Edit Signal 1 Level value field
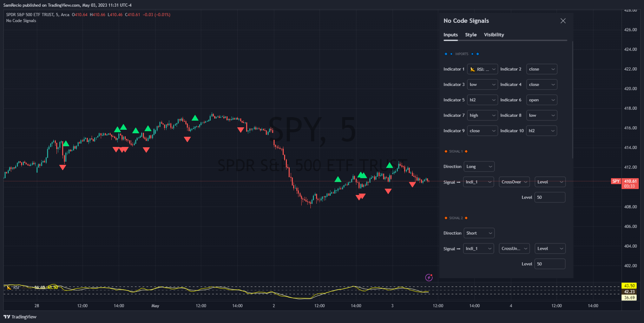644x323 pixels. click(550, 197)
